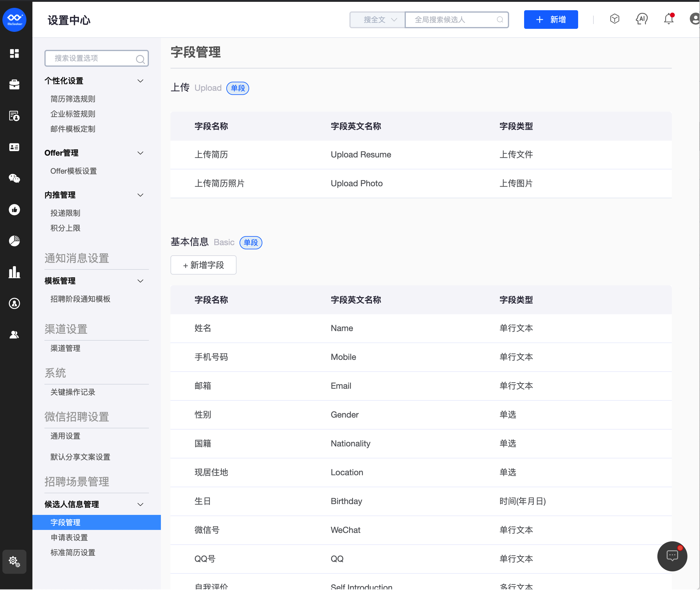Viewport: 700px width, 590px height.
Task: Open 邮件模板定制 settings
Action: coord(73,129)
